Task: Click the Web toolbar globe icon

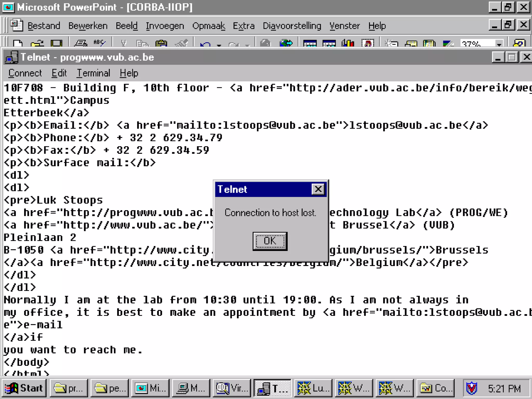Action: [285, 43]
